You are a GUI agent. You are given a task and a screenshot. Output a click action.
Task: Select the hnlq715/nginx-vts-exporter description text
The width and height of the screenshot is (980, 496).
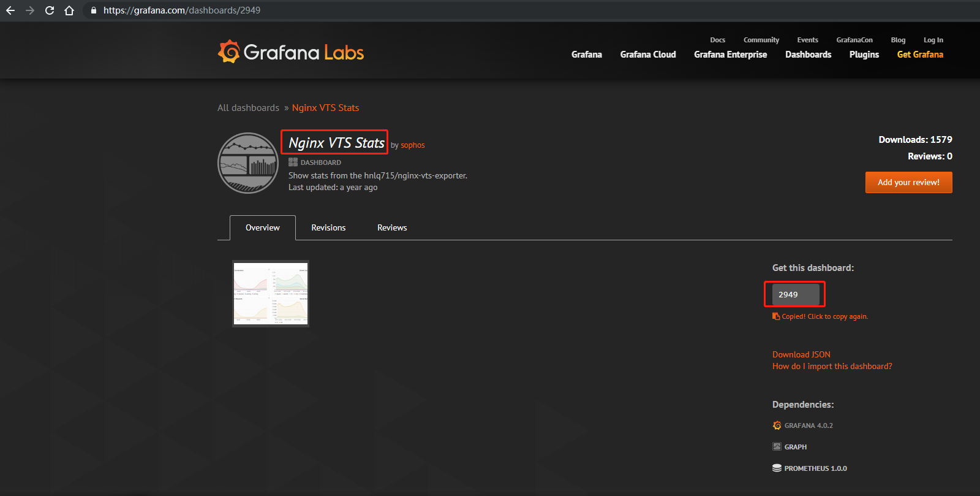(378, 175)
